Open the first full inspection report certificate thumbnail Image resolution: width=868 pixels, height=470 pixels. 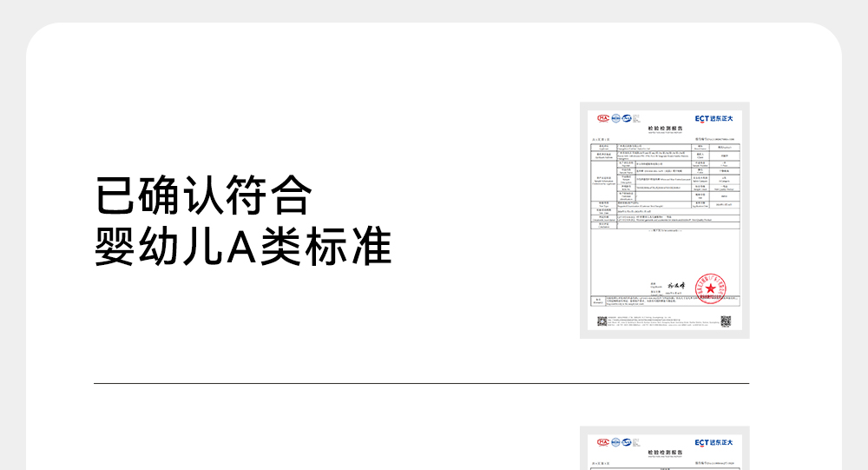click(664, 220)
